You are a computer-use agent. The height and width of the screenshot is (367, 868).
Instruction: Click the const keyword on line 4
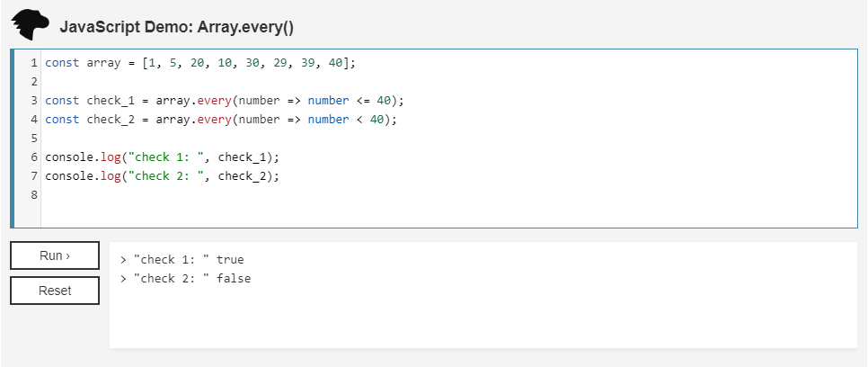click(x=62, y=120)
